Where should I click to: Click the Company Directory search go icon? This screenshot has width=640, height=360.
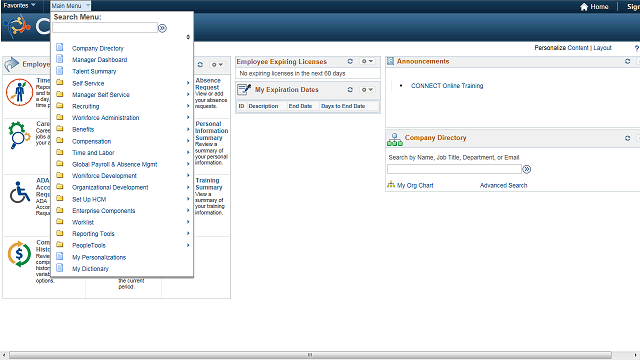tap(527, 169)
